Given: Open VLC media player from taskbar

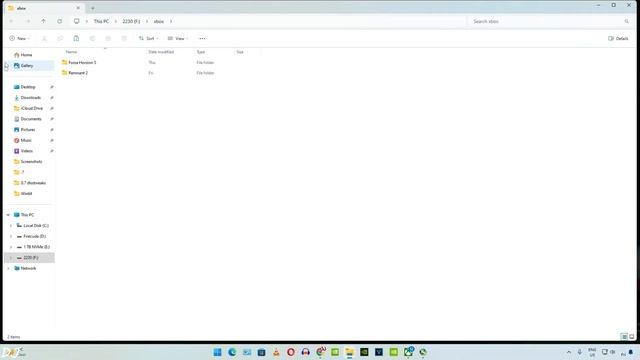Looking at the screenshot, I should point(276,352).
